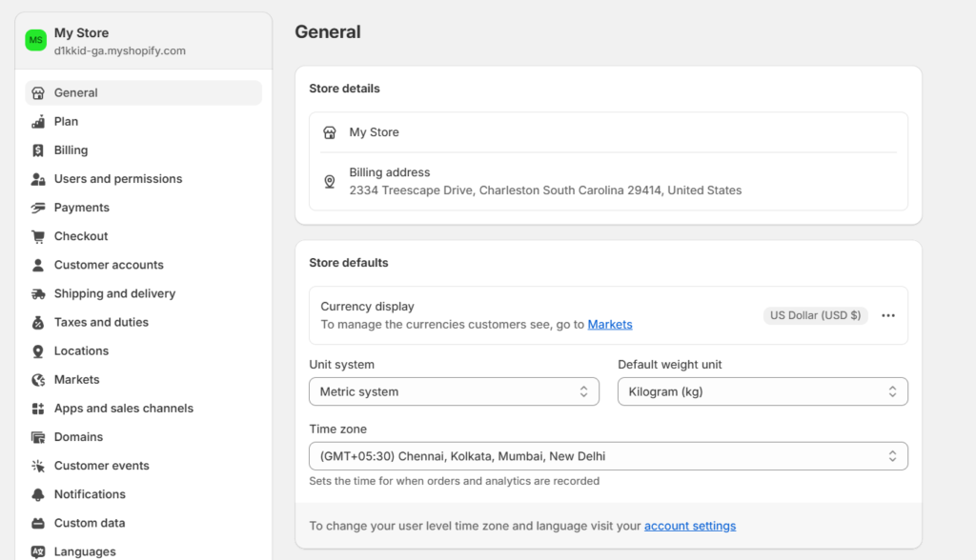
Task: Open the Unit system dropdown
Action: pos(454,391)
